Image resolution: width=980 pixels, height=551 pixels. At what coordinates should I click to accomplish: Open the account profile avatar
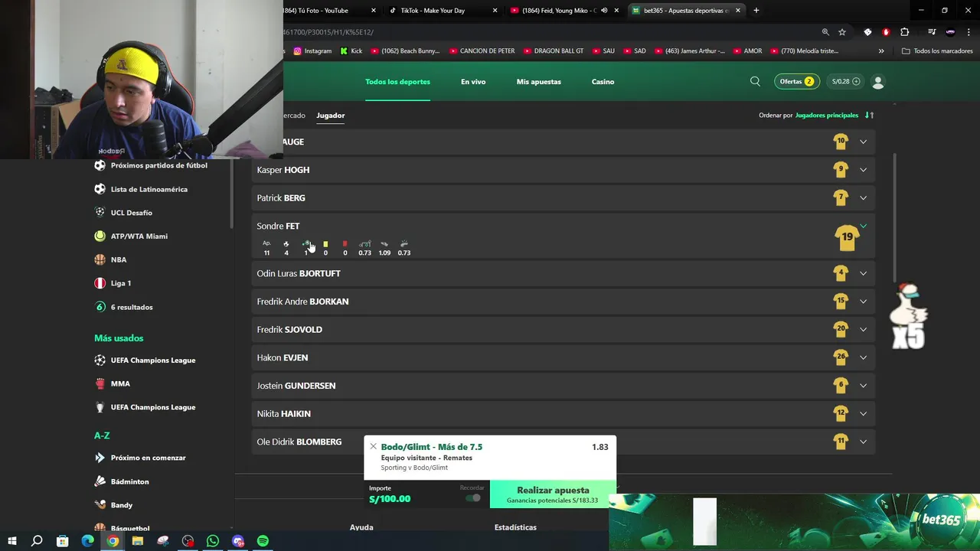click(x=878, y=82)
